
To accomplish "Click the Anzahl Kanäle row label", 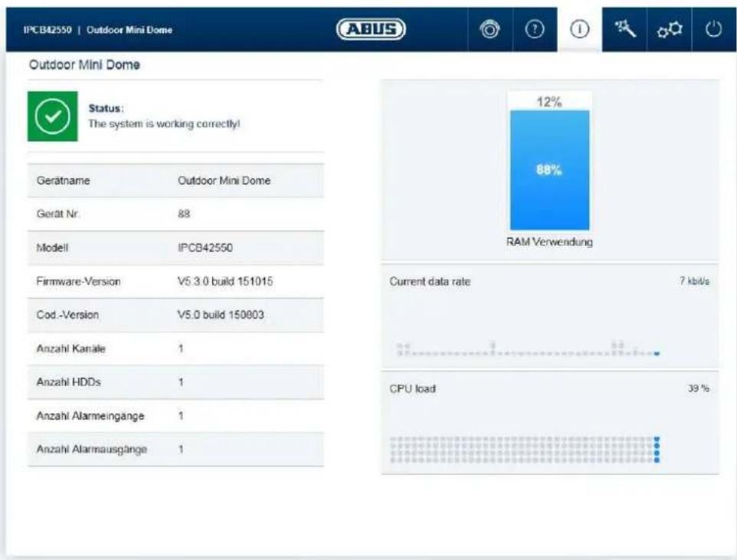I will (71, 349).
